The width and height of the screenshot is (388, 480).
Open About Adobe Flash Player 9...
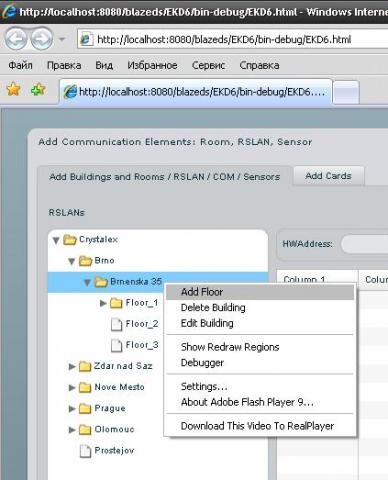pos(260,402)
